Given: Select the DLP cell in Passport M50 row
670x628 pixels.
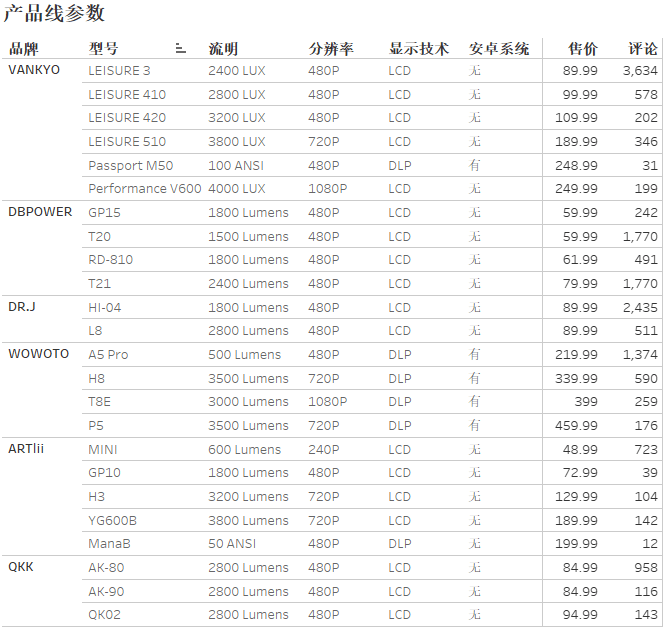Looking at the screenshot, I should click(400, 165).
